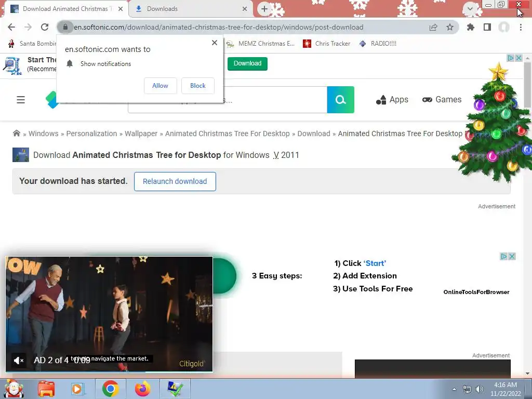
Task: Open the warning checkmark taskbar app
Action: [175, 389]
